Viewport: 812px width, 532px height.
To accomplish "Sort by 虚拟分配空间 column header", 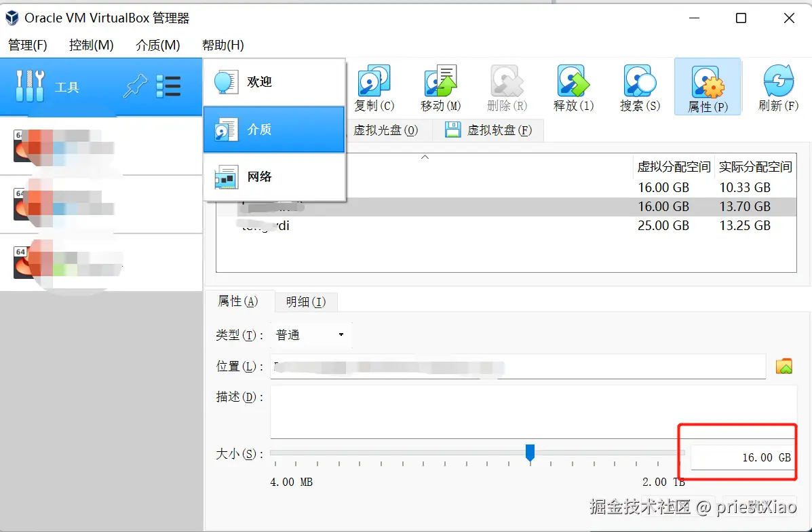I will coord(673,167).
